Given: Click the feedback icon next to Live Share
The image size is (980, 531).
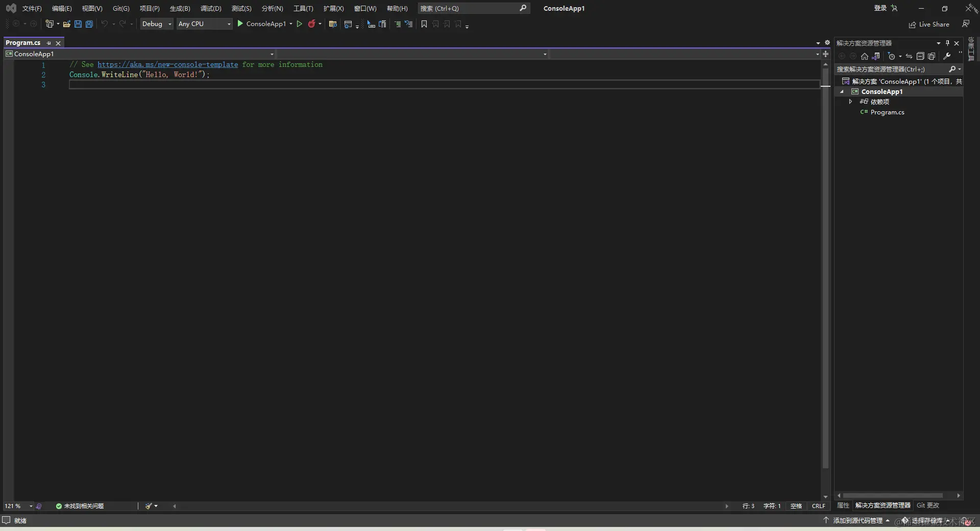Looking at the screenshot, I should (966, 24).
